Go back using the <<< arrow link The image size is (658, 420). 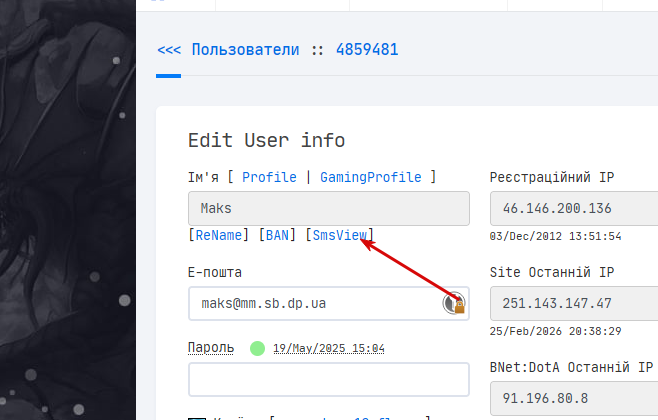[x=169, y=48]
